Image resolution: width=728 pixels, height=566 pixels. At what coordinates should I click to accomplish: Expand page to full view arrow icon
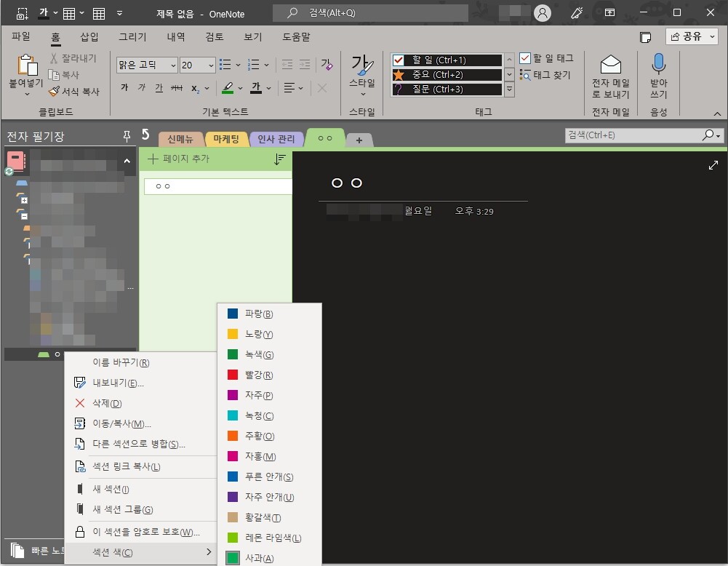tap(713, 165)
